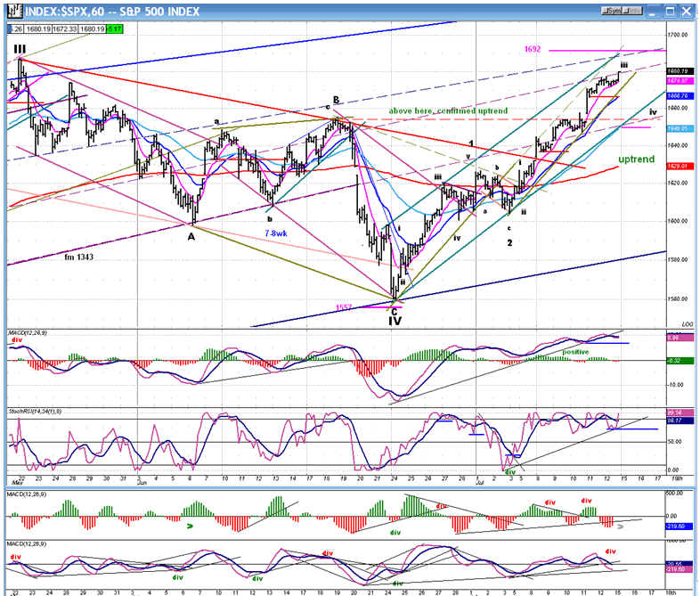Open the chart window system menu icon

click(x=15, y=11)
